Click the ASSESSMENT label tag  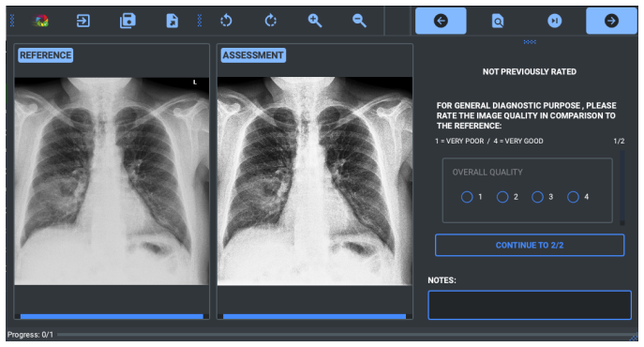(x=253, y=55)
